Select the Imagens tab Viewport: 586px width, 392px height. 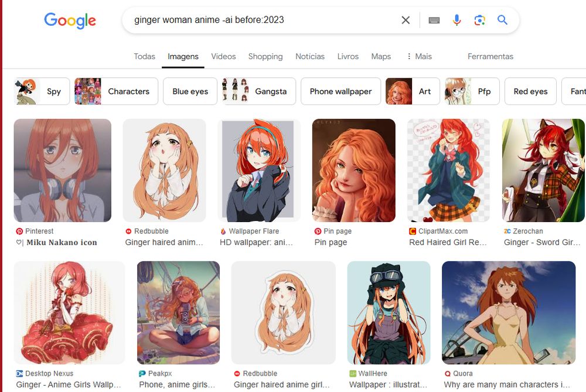(x=183, y=56)
